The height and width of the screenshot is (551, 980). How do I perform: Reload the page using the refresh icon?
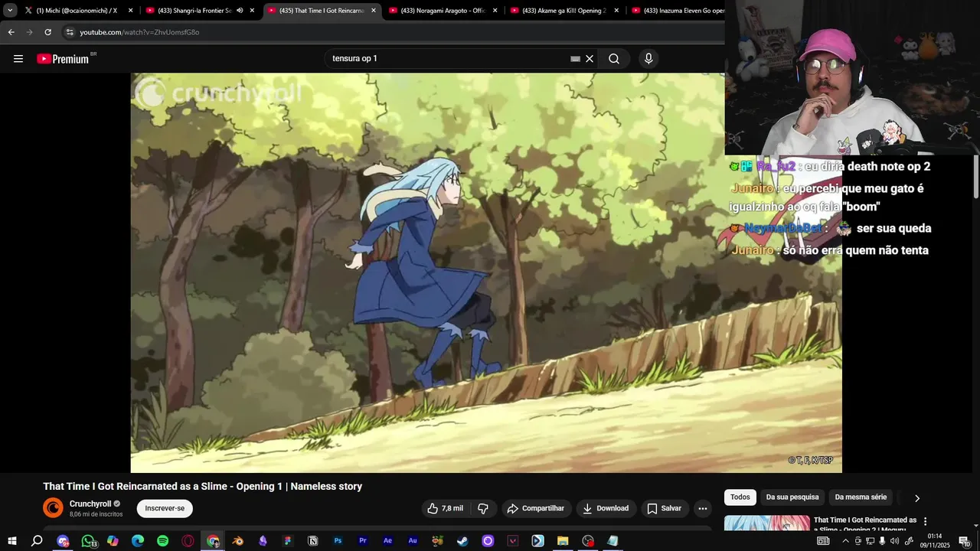pos(47,32)
